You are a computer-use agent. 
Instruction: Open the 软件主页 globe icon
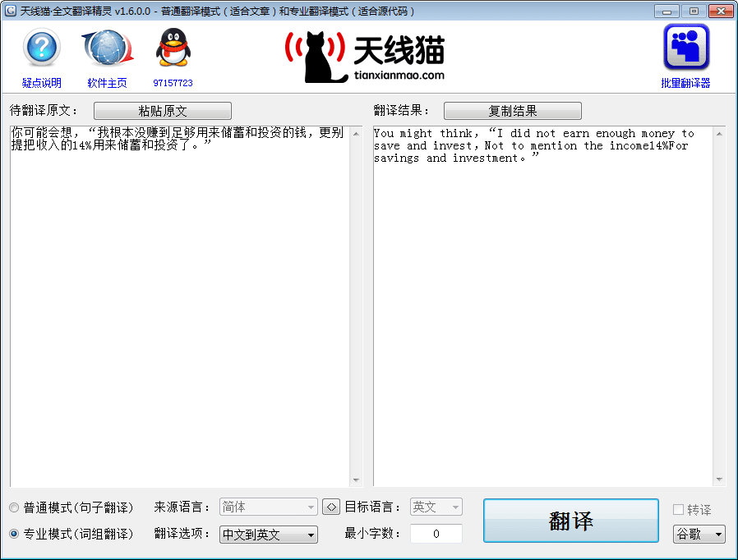tap(108, 48)
